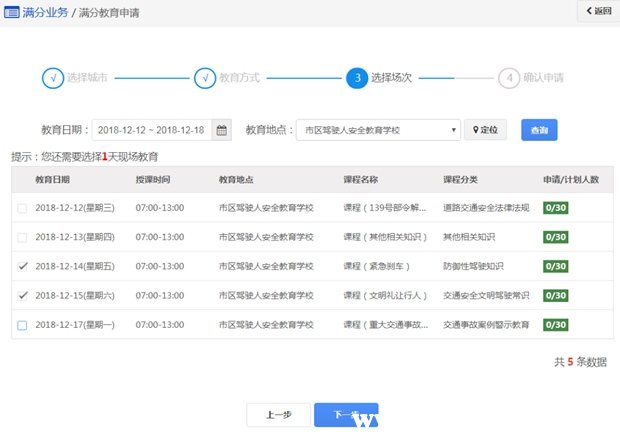The height and width of the screenshot is (432, 620).
Task: Tick the 2018-12-12 (星期三) checkbox
Action: coord(22,208)
